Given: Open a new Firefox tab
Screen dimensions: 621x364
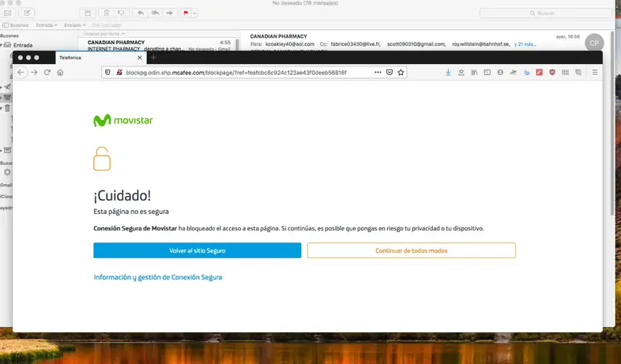Looking at the screenshot, I should point(153,58).
